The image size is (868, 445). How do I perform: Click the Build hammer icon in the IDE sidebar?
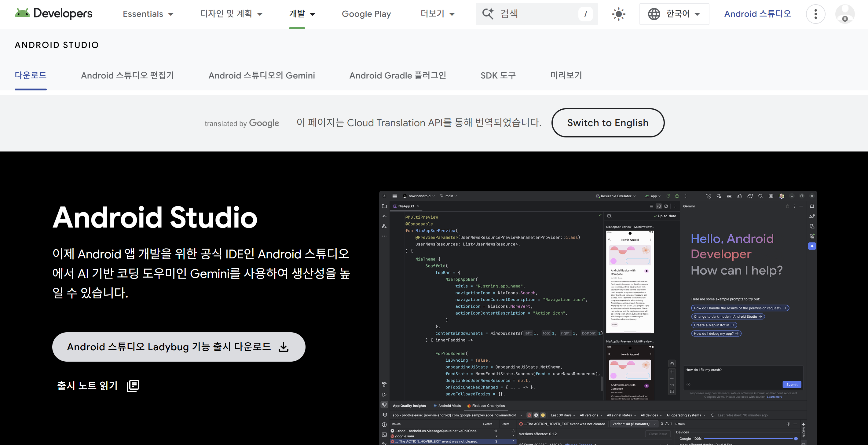click(384, 385)
